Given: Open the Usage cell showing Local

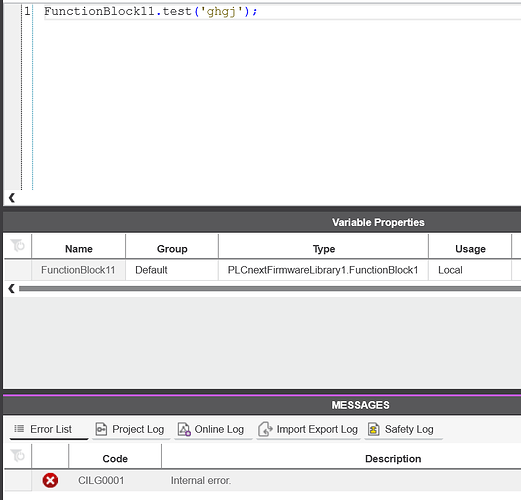Looking at the screenshot, I should 470,270.
